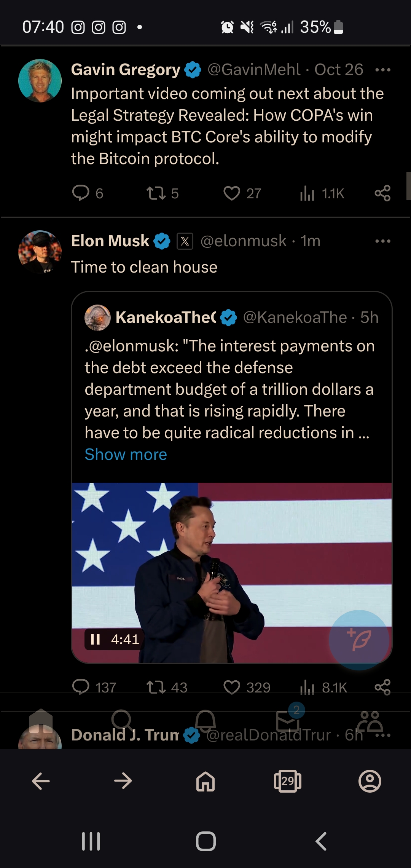Open Android recent apps button
Screen dimensions: 411x868
[91, 841]
